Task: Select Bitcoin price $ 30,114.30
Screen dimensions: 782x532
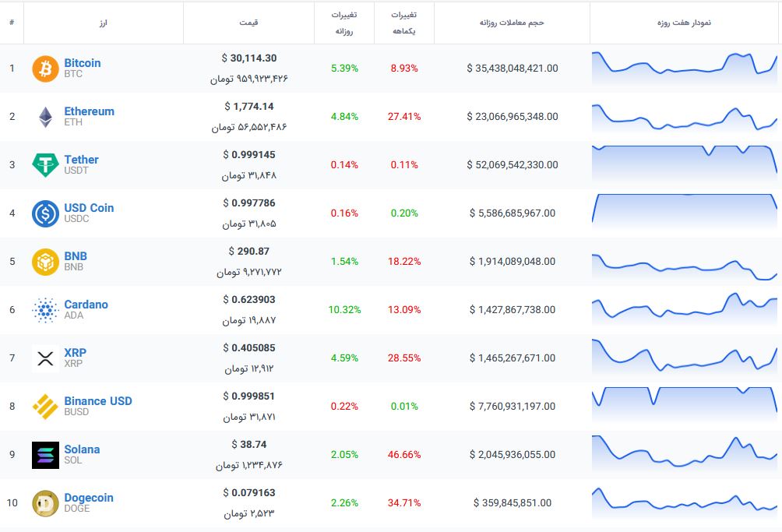Action: pyautogui.click(x=249, y=58)
